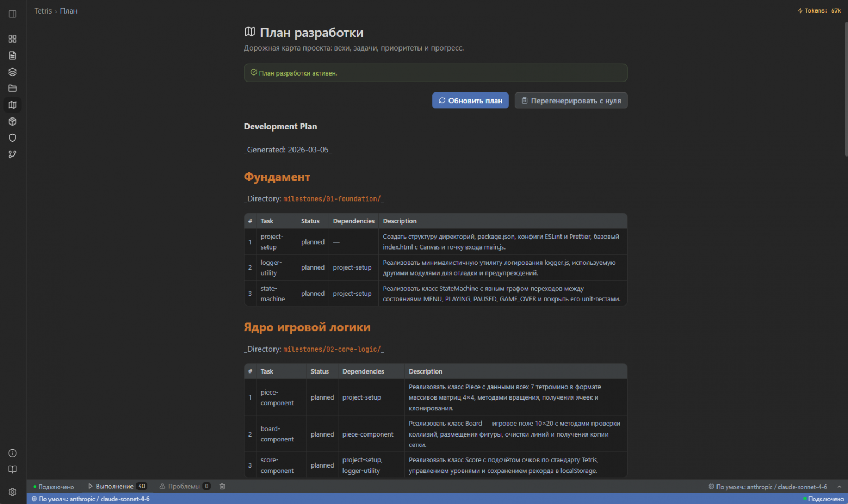The height and width of the screenshot is (504, 848).
Task: Open the git branch icon in sidebar
Action: [13, 154]
